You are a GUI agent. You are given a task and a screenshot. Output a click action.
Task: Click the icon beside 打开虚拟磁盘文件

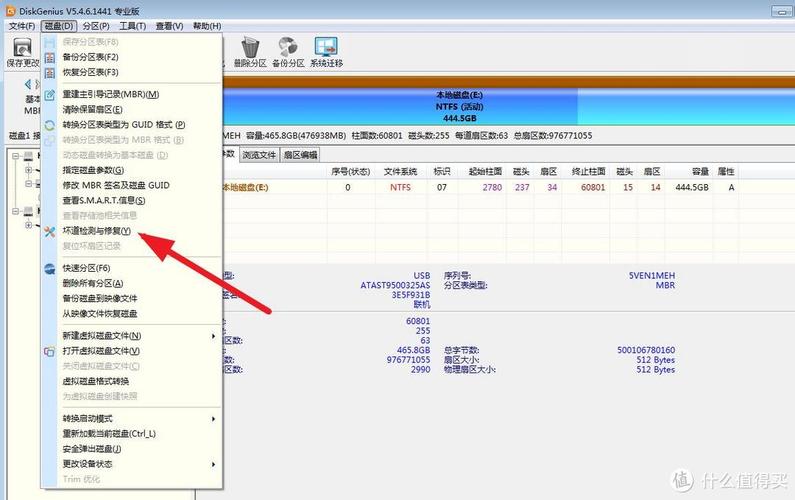(x=50, y=351)
